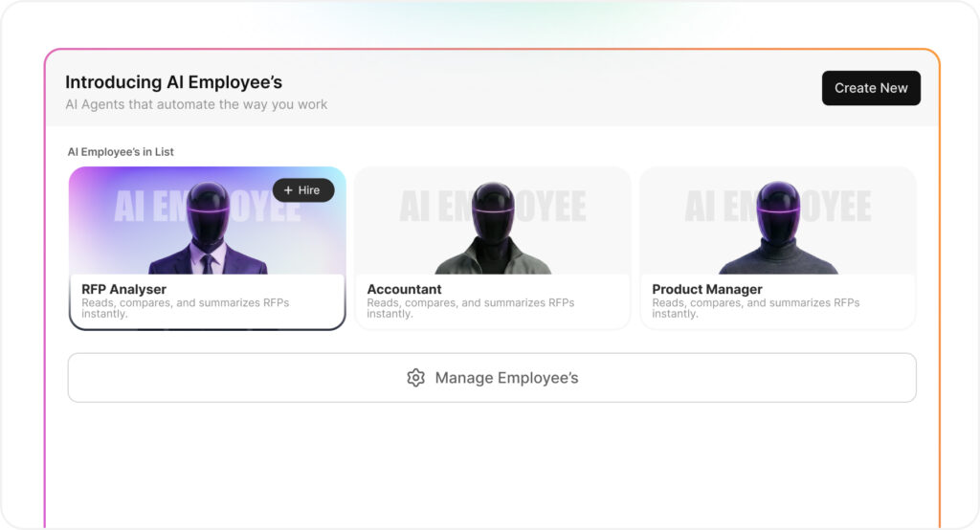980x530 pixels.
Task: Click the Accountant card's grey banner watermark
Action: [565, 207]
